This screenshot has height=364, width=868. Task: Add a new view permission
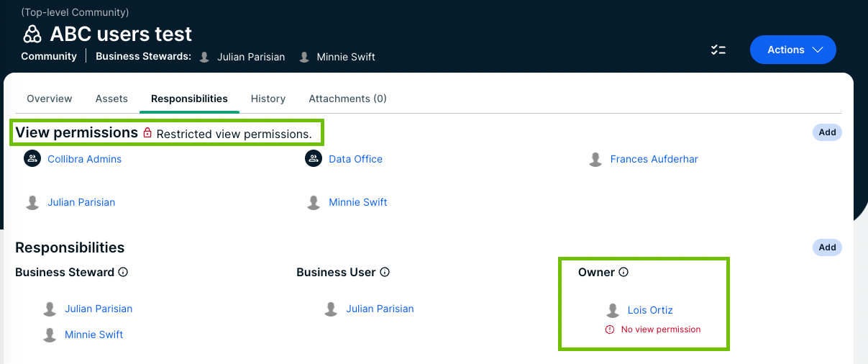(x=827, y=132)
